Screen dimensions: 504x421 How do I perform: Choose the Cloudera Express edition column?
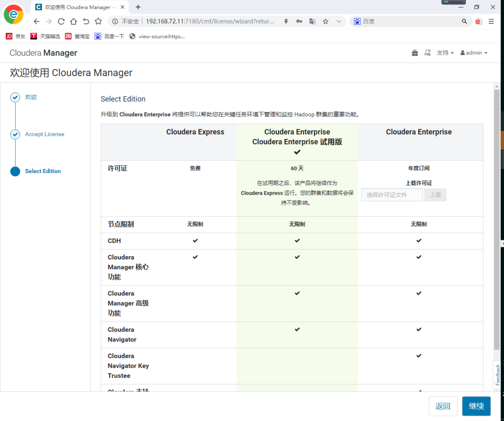pos(195,132)
